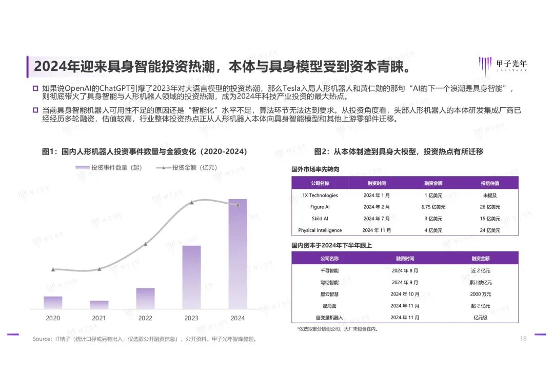Click the cell 星海图

(x=330, y=306)
